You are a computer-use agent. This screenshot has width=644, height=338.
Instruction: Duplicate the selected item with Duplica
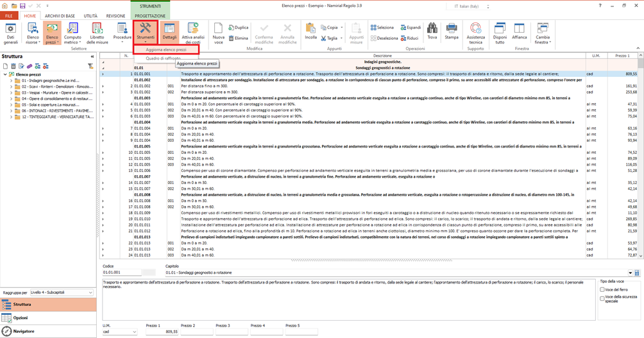239,28
